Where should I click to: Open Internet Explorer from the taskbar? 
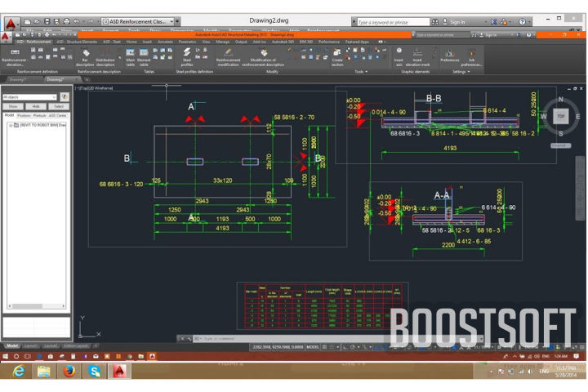[18, 372]
